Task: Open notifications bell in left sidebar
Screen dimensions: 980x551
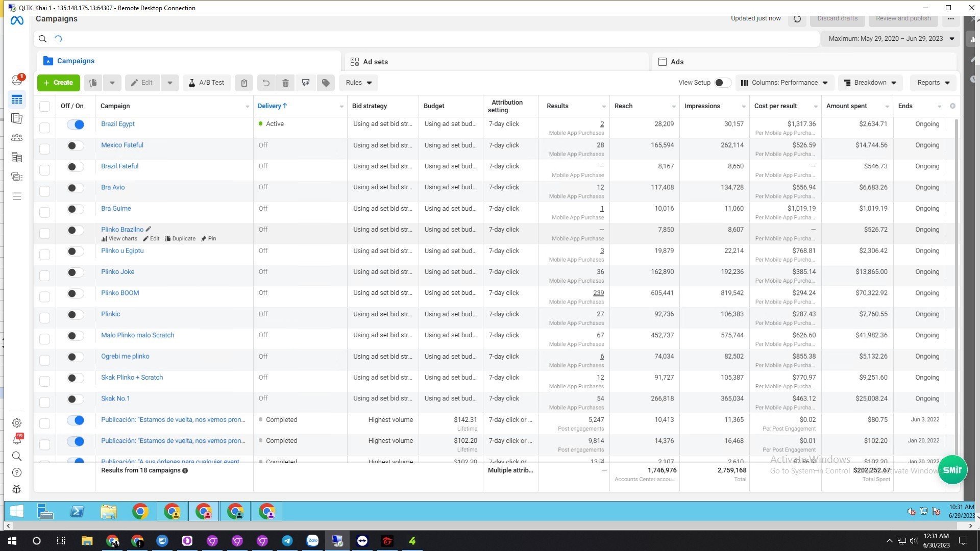Action: pyautogui.click(x=17, y=440)
